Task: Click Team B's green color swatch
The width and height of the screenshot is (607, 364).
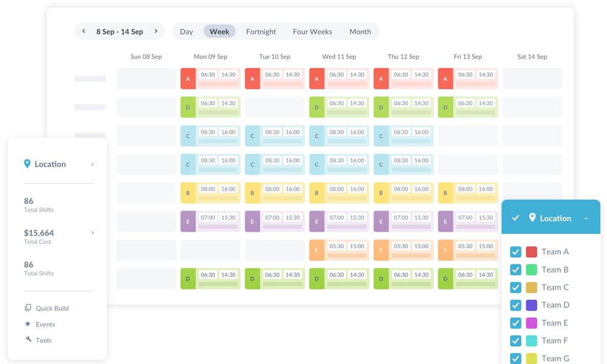Action: click(533, 269)
